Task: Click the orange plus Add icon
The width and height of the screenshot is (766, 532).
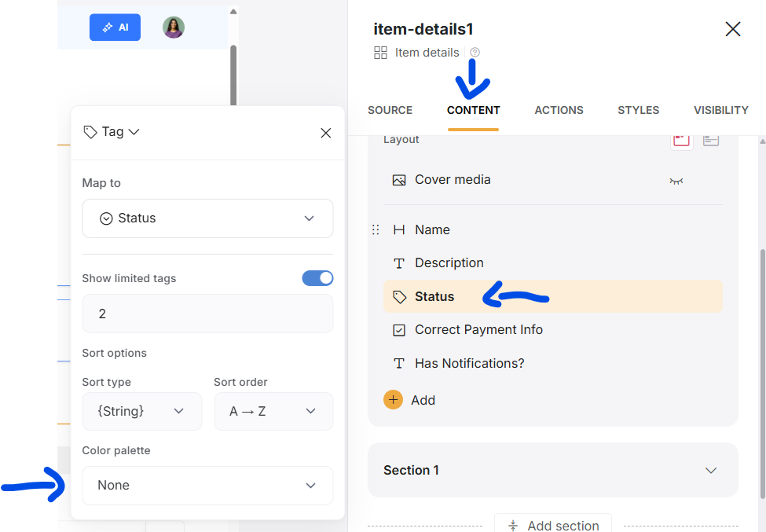Action: click(x=393, y=400)
